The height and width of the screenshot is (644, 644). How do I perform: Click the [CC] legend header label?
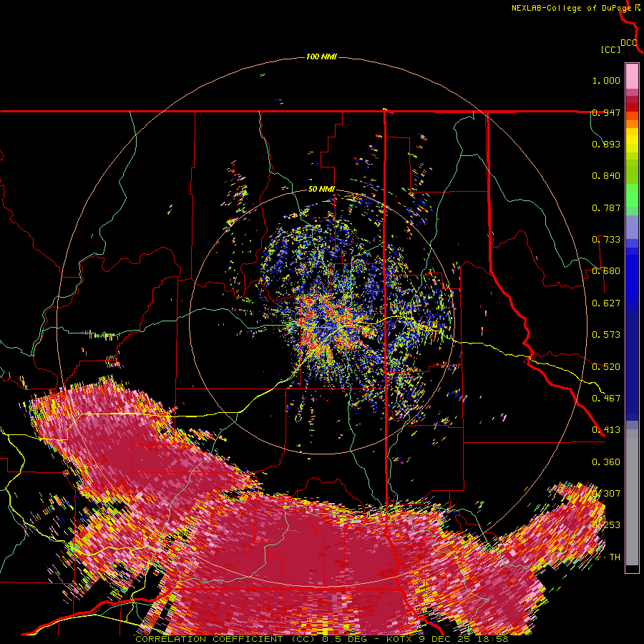tap(611, 49)
